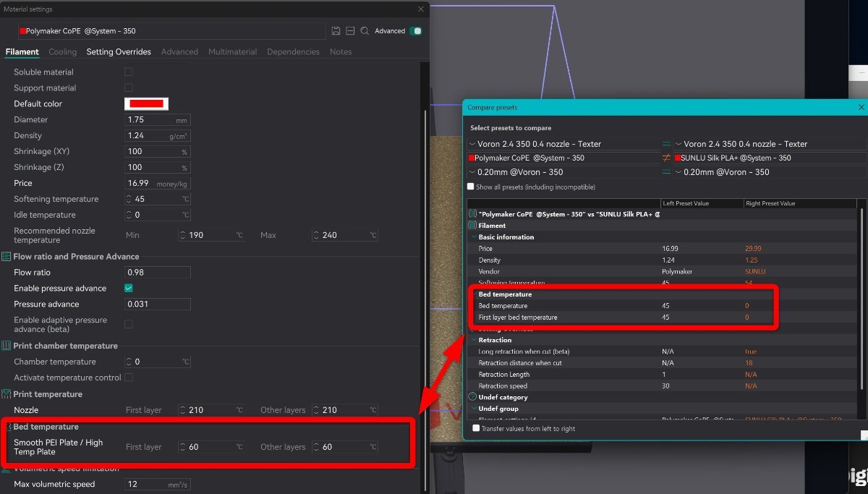Click the Max volumetric speed field
This screenshot has width=868, height=494.
[157, 485]
